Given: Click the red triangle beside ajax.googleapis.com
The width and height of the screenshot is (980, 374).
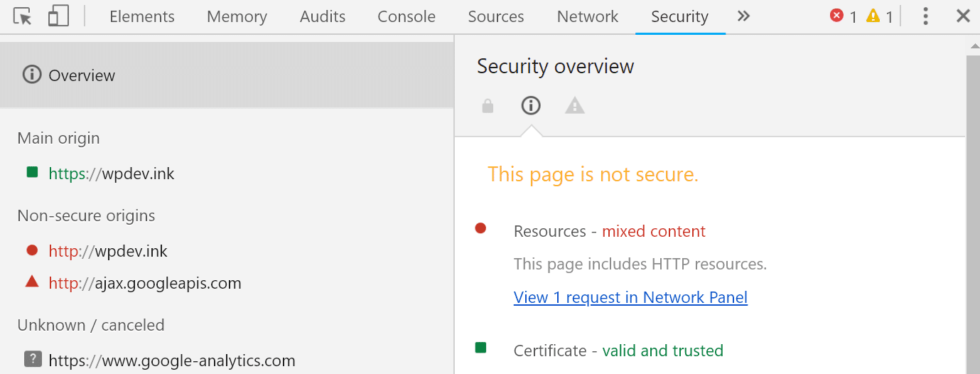Looking at the screenshot, I should (32, 282).
